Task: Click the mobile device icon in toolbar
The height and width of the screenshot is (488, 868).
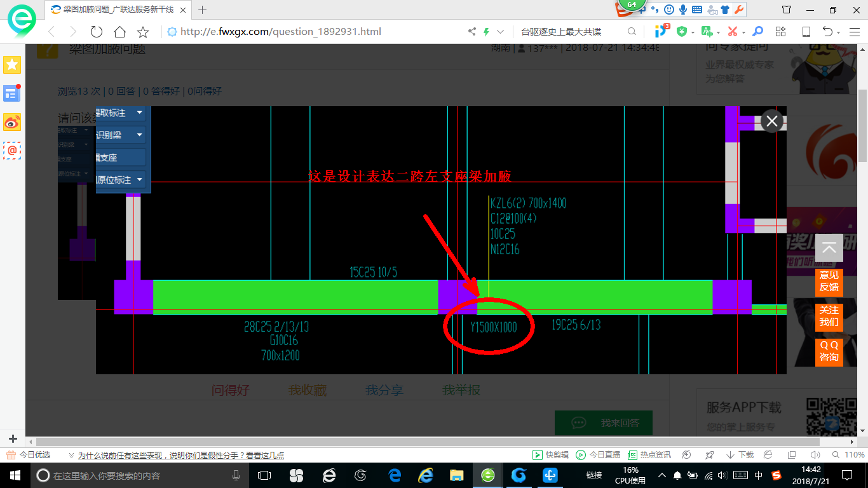Action: [806, 32]
